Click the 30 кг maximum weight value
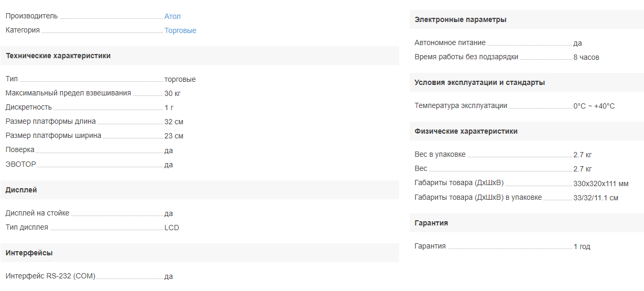The width and height of the screenshot is (644, 291). (x=173, y=93)
